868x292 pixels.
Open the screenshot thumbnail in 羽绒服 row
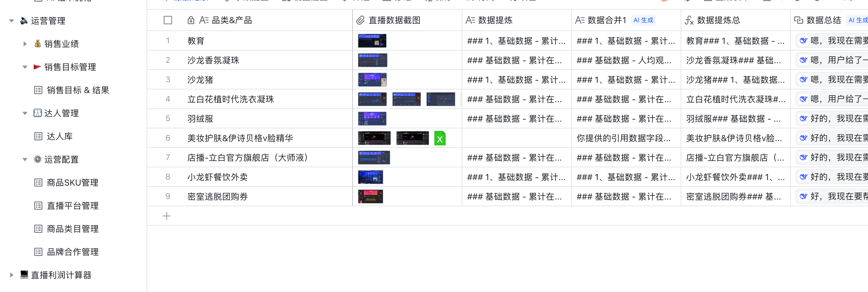coord(372,118)
